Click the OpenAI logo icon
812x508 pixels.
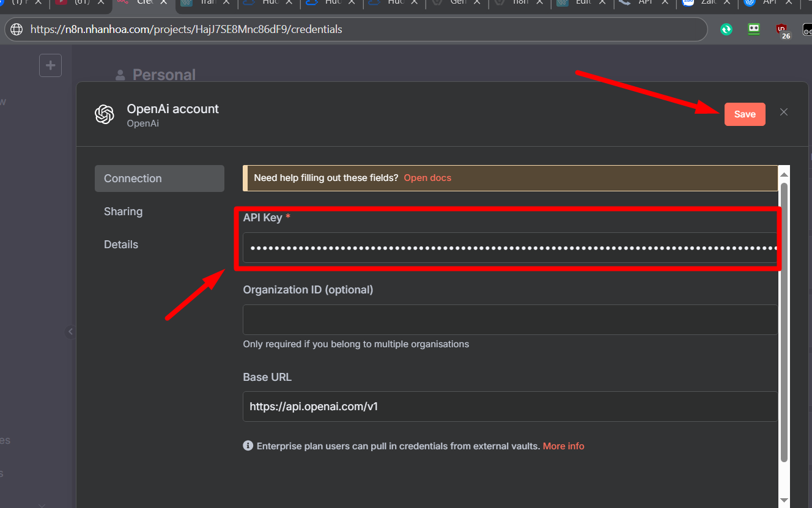click(x=105, y=114)
